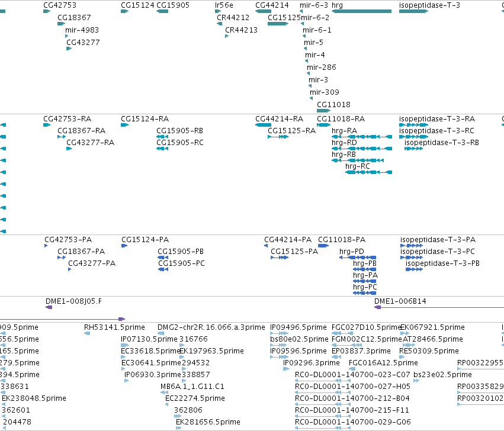The height and width of the screenshot is (431, 504).
Task: Select the DME1-006B14 clone label
Action: click(x=400, y=301)
